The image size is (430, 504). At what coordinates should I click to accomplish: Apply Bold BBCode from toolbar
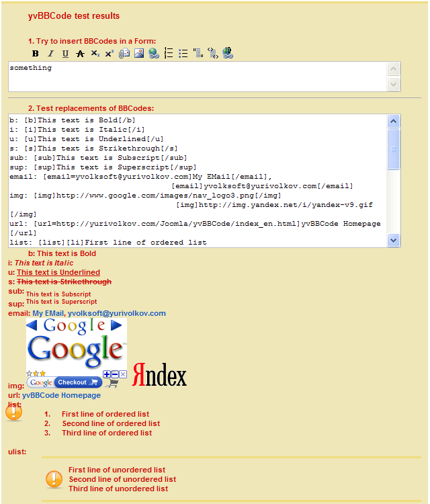(x=36, y=53)
